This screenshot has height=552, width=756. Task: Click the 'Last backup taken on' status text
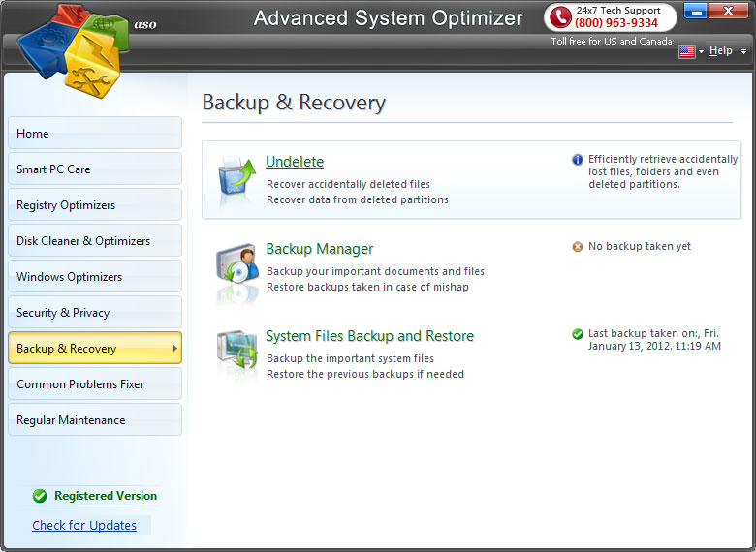pos(654,340)
